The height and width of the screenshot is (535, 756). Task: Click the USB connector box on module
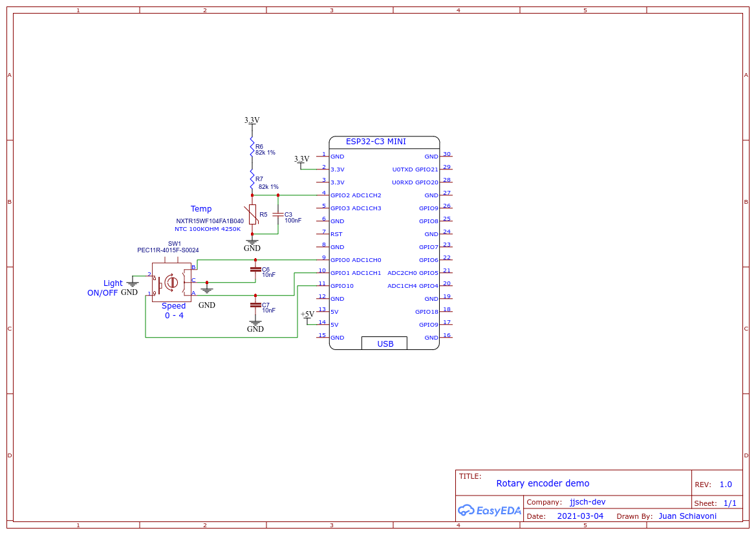click(384, 343)
